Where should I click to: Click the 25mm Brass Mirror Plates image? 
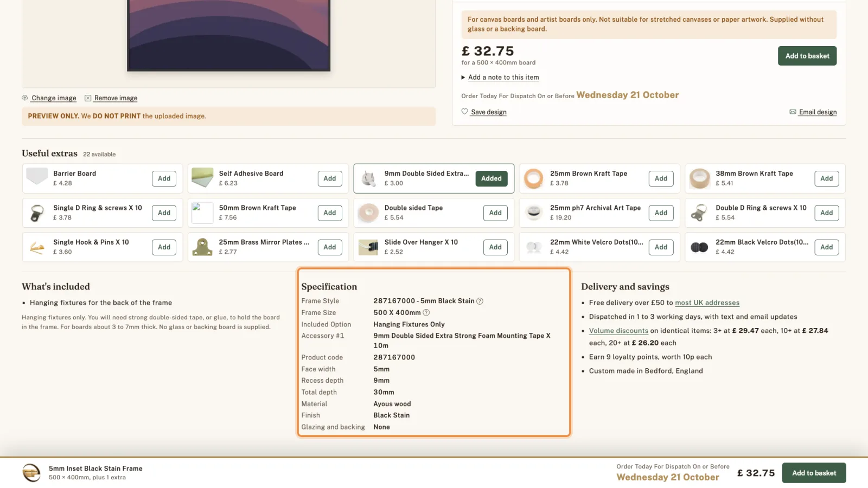click(x=202, y=247)
